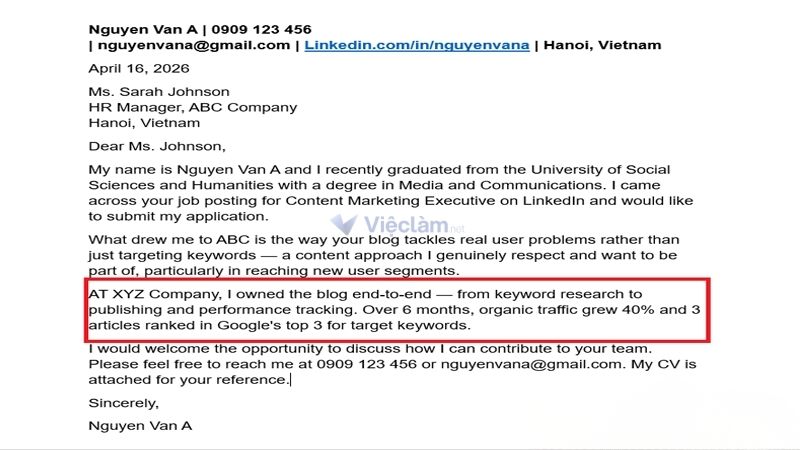Viewport: 800px width, 450px height.
Task: Open the Linkedin.com/in/nguyenvana hyperlink
Action: 417,45
